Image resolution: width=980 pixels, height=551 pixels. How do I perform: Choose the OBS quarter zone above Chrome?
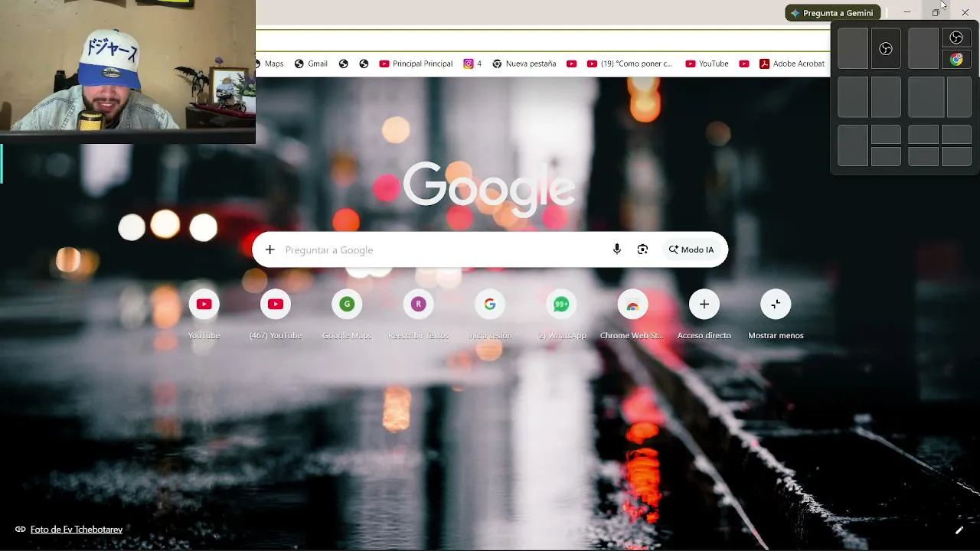click(956, 38)
